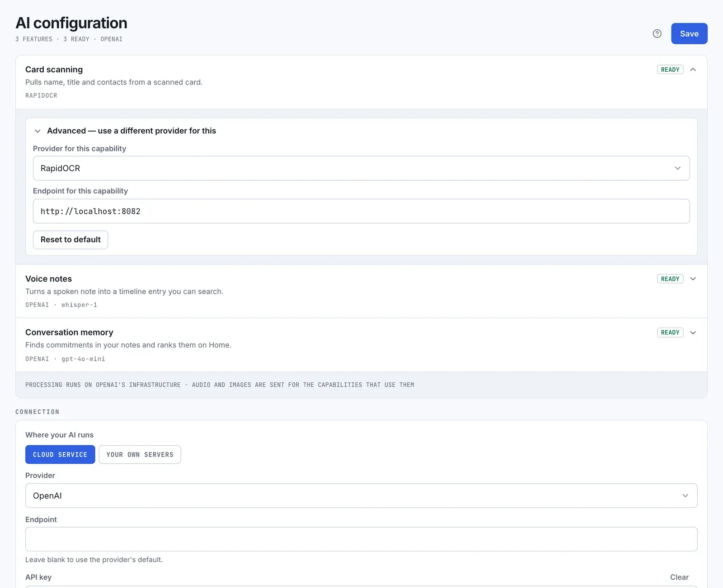Click the 'OPENAI · whisper-1' label
This screenshot has width=723, height=588.
61,305
